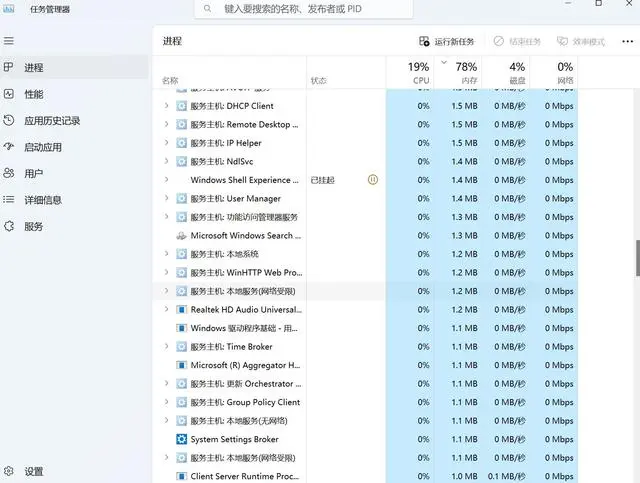Select the Microsoft (R) Aggregator H... row

click(x=365, y=365)
